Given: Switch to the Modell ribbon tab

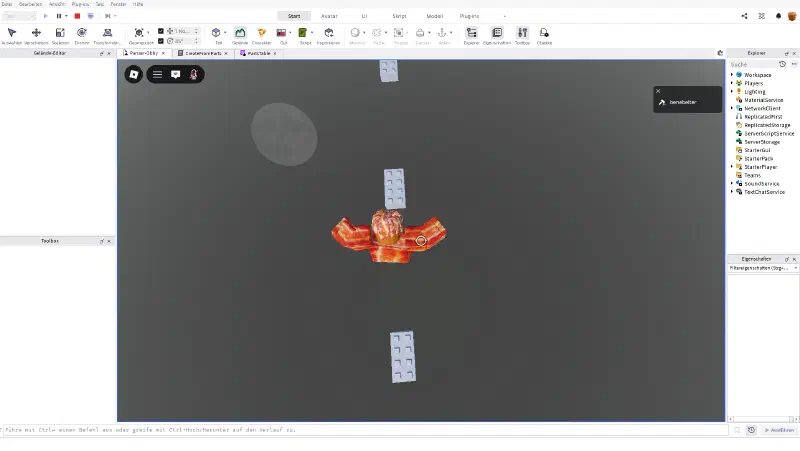Looking at the screenshot, I should 435,16.
